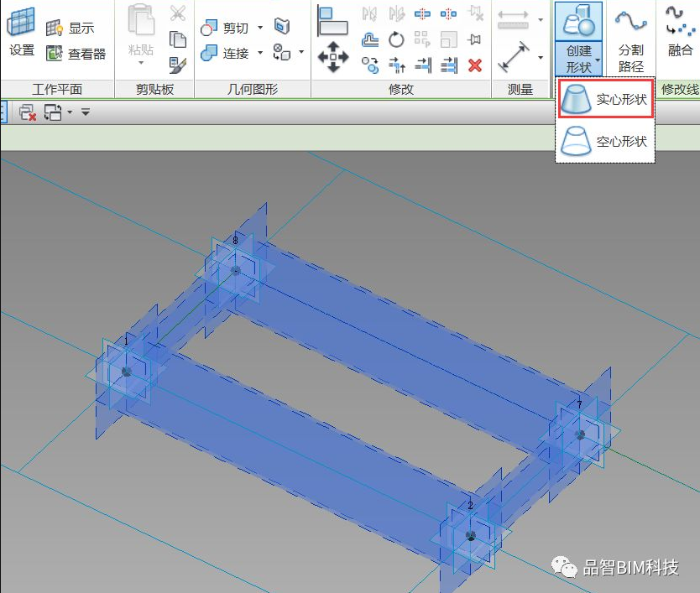The width and height of the screenshot is (700, 593).
Task: Click the Divide Path (分割路径) tool
Action: (630, 39)
